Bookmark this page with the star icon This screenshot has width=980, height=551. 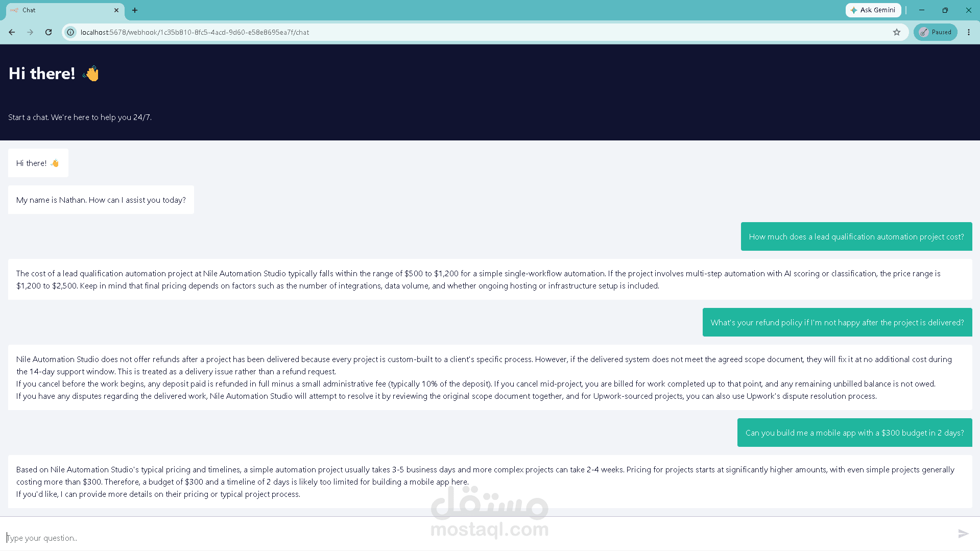click(897, 32)
